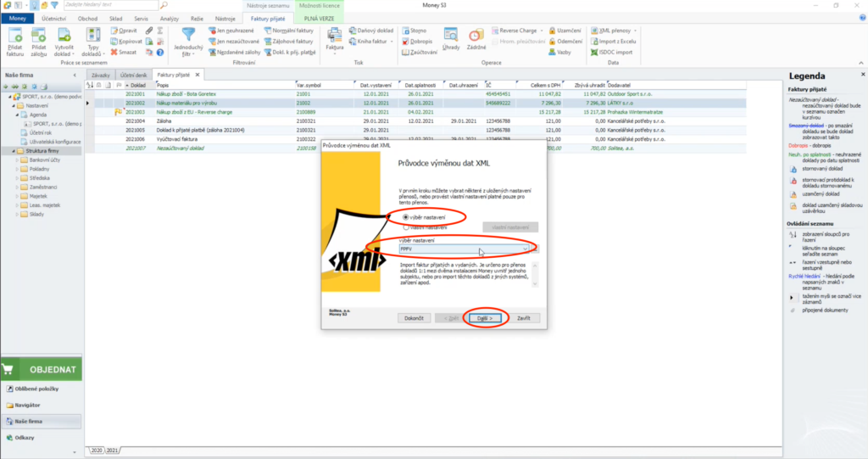Apply the Nezdaněné zálohy filter
Viewport: 868px width, 459px height.
[234, 52]
